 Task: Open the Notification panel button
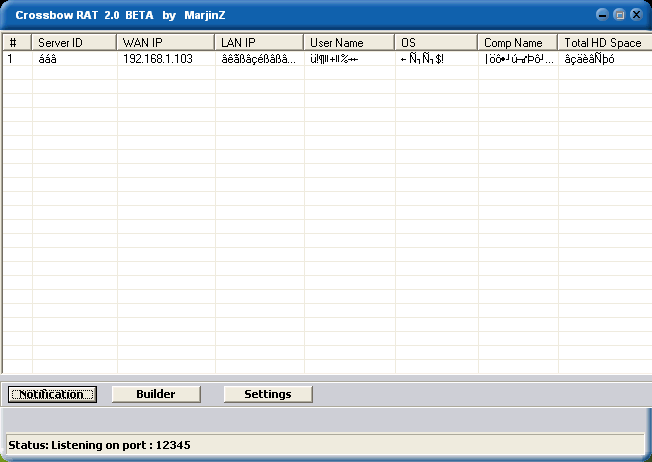point(52,394)
